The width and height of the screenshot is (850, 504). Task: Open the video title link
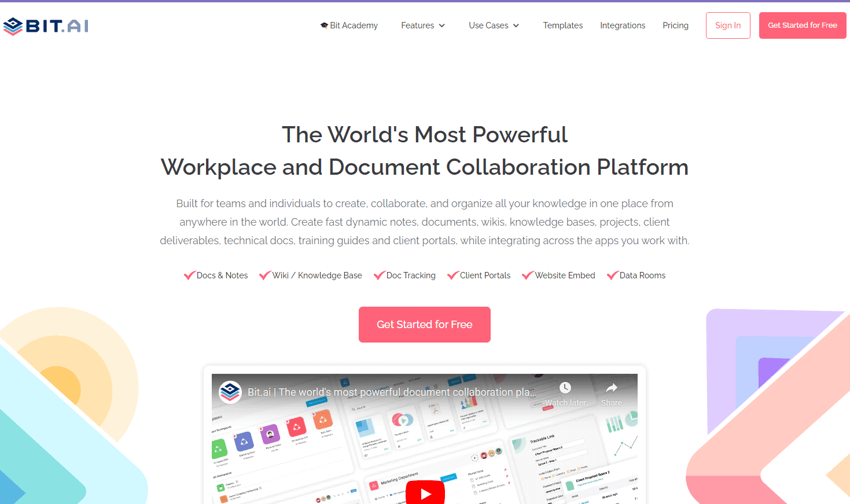392,392
